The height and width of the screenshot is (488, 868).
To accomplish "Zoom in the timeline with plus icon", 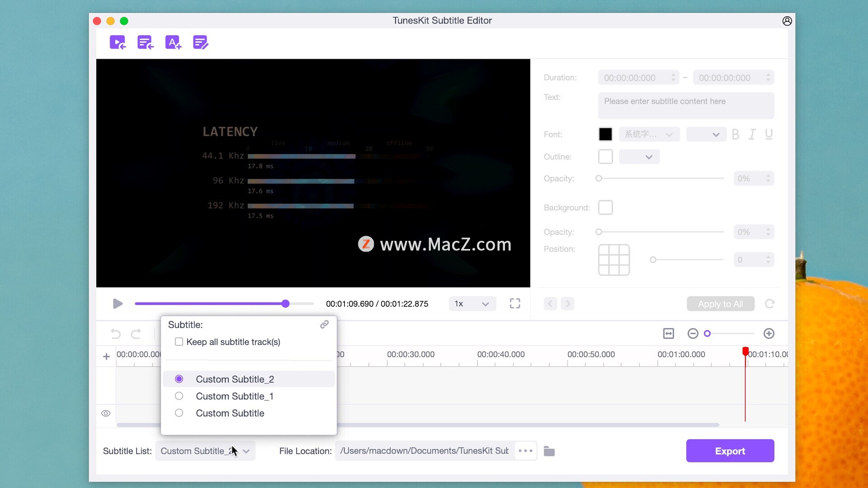I will [x=769, y=333].
